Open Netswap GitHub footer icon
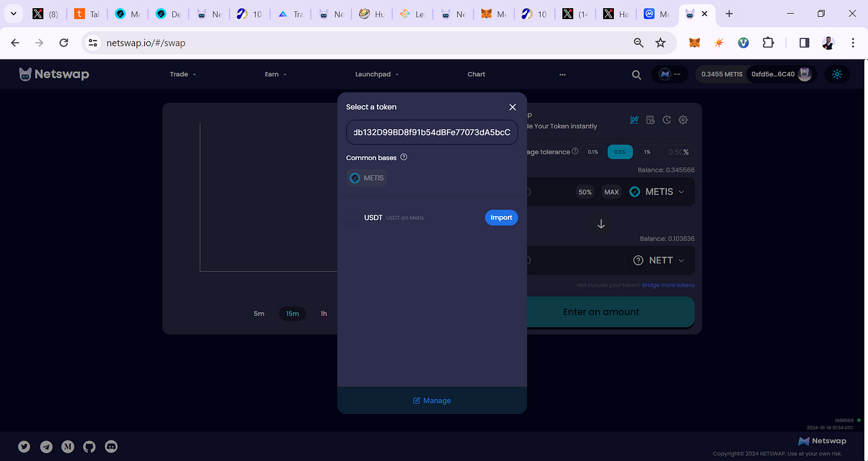Image resolution: width=868 pixels, height=461 pixels. point(89,446)
